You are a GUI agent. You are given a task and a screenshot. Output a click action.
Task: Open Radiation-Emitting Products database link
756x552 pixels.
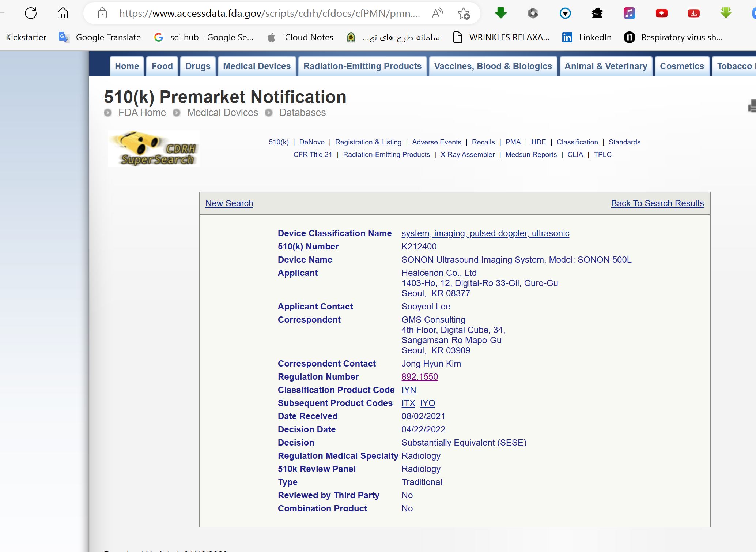386,155
